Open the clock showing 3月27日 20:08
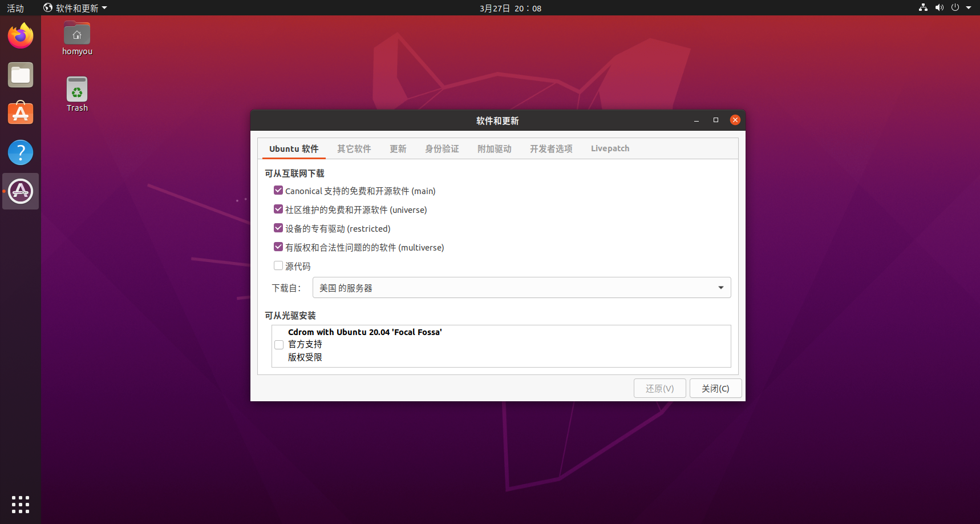This screenshot has height=524, width=980. 511,8
